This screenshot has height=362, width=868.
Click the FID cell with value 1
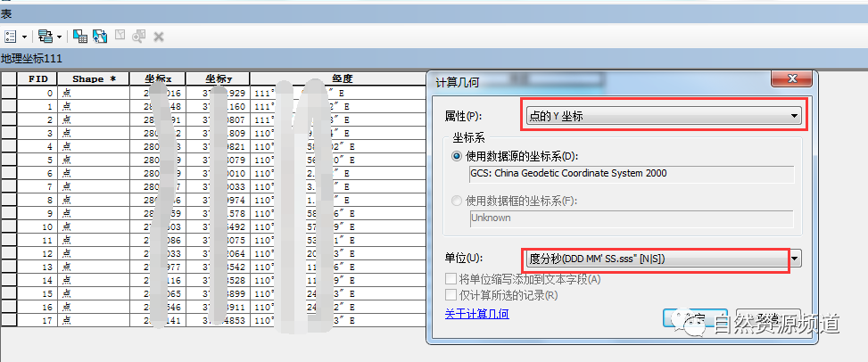[x=37, y=106]
